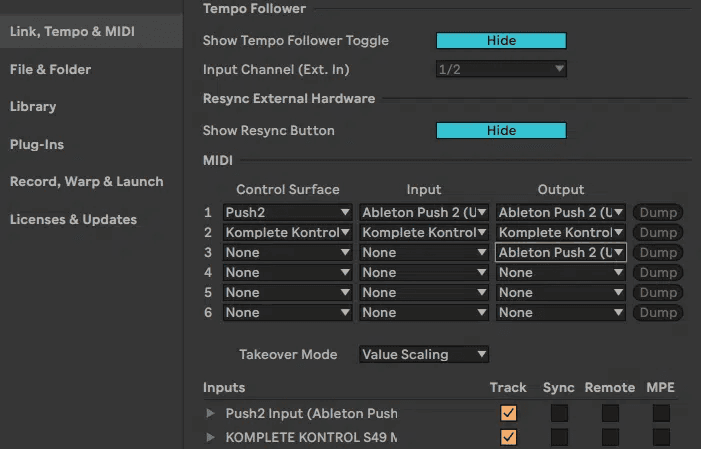Select the Plug-Ins preferences tab

(x=37, y=144)
